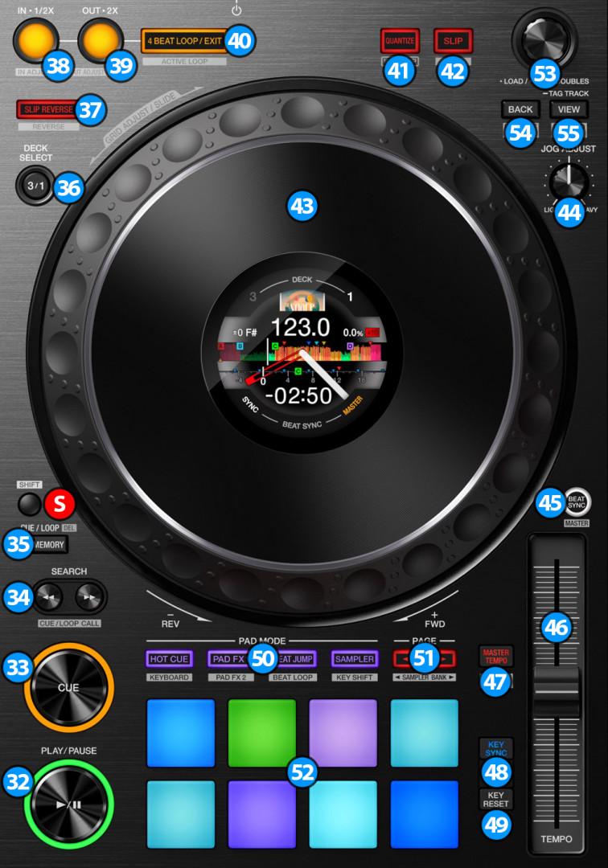Click the 4 Beat Loop / Exit button
This screenshot has width=608, height=868.
(x=183, y=40)
